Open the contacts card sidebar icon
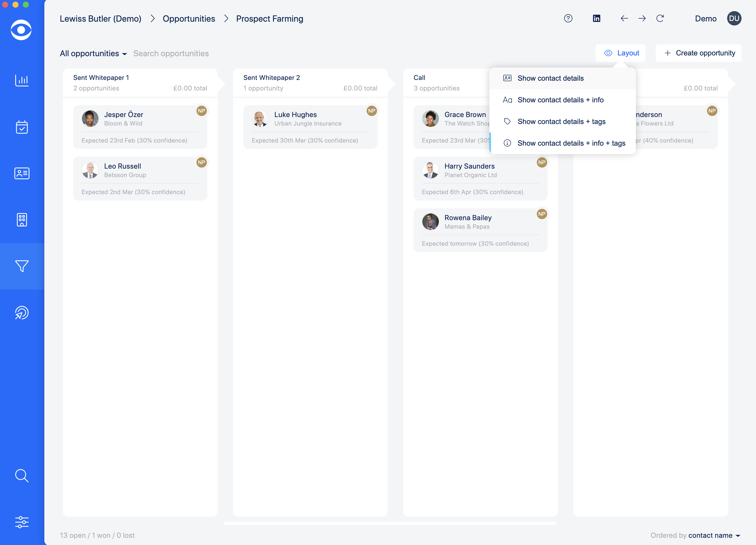Viewport: 756px width, 545px height. click(x=22, y=173)
